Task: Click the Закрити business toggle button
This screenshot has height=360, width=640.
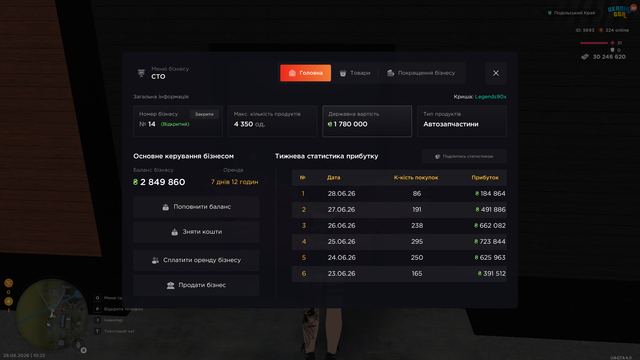Action: pyautogui.click(x=204, y=114)
